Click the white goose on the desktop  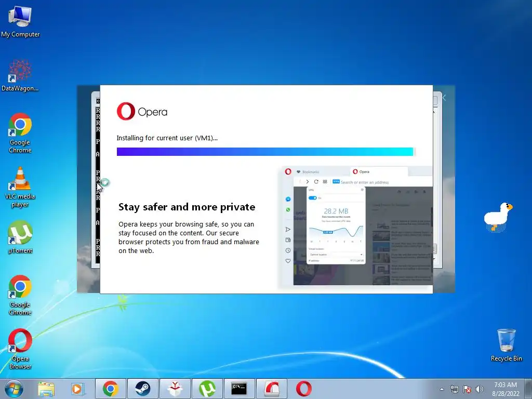click(498, 217)
